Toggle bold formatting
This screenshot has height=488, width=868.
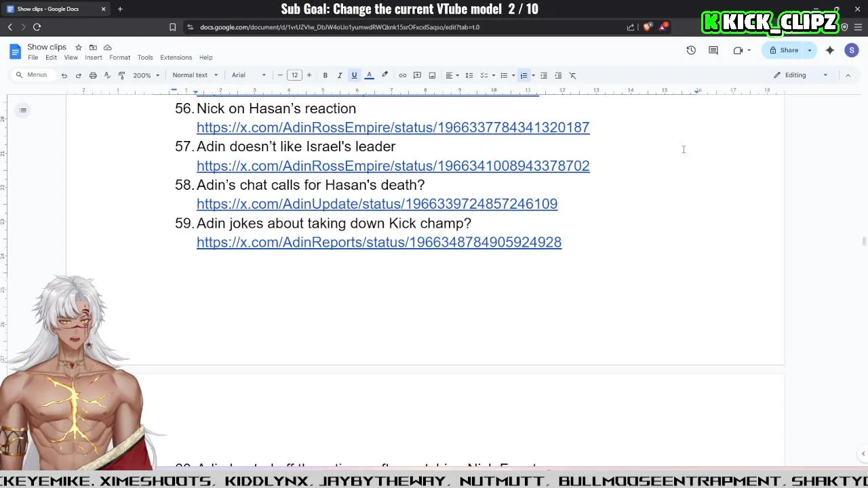(x=325, y=75)
